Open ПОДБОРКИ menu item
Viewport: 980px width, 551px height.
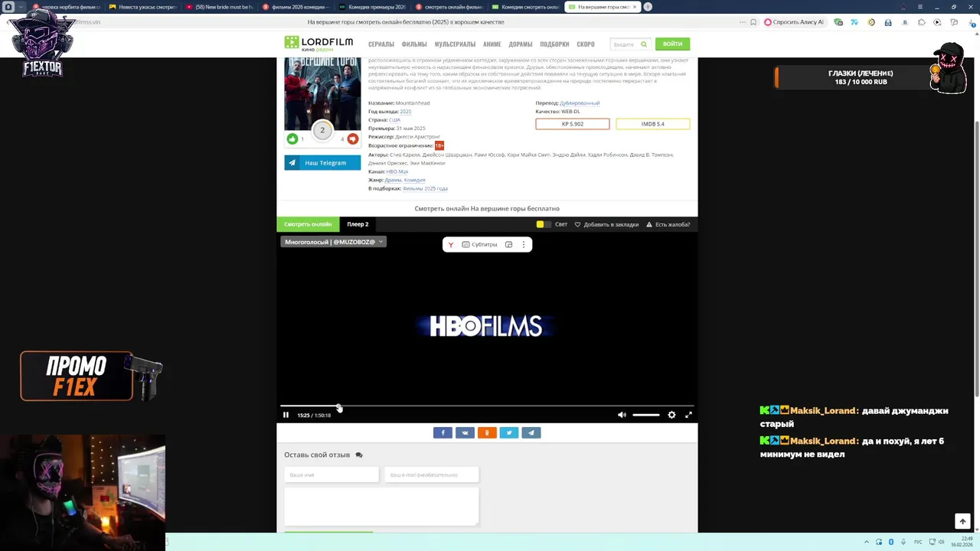click(x=554, y=44)
